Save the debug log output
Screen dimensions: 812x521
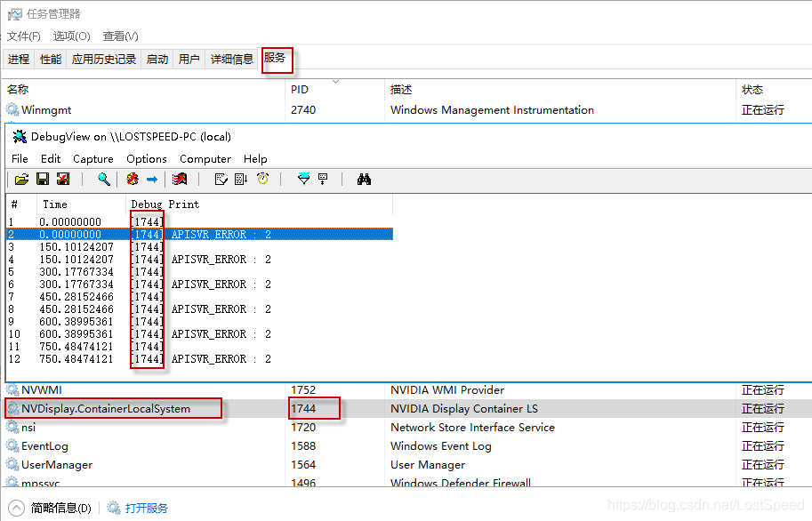pyautogui.click(x=42, y=179)
